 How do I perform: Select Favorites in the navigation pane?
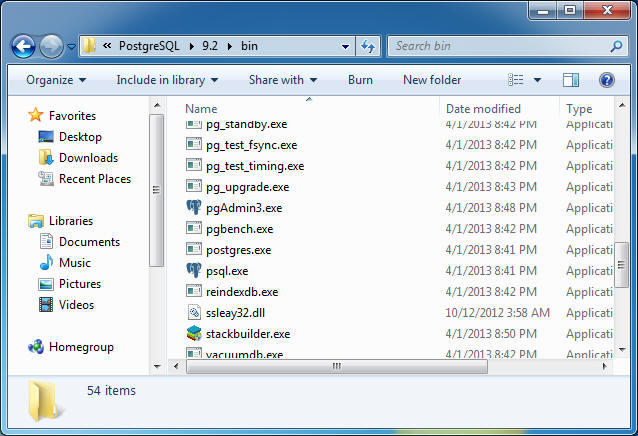72,116
